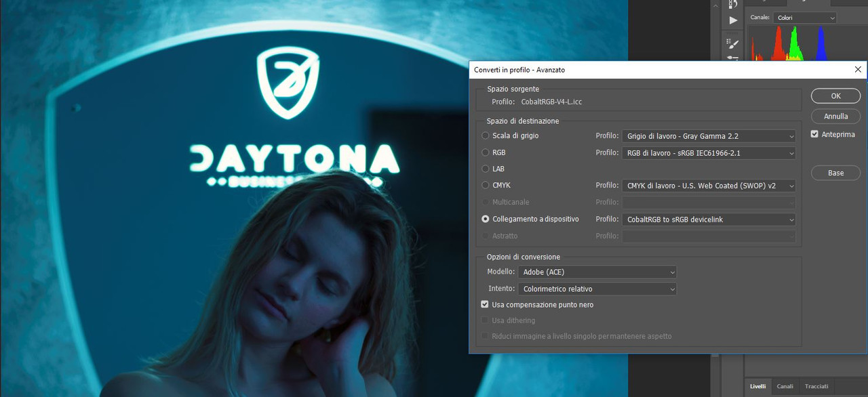Click the dialog title Converti in profilo - Avanzato
The image size is (868, 397).
519,70
